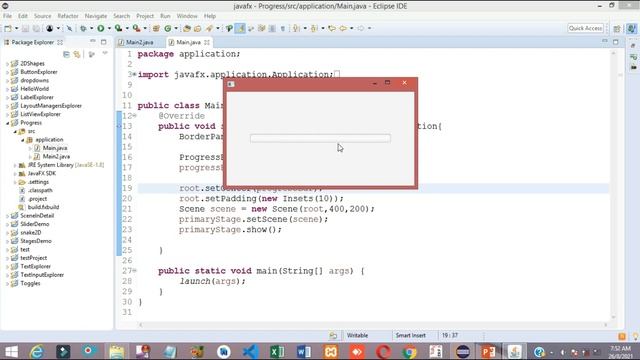Open Package Explorer View Menu arrow
640x360 pixels.
pos(105,53)
